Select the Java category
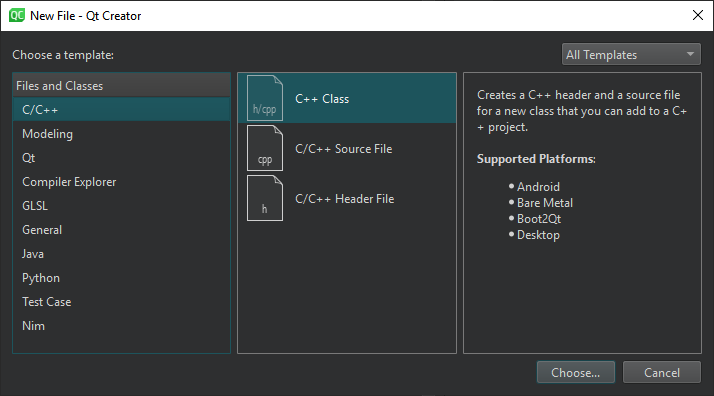The image size is (714, 396). [x=122, y=254]
